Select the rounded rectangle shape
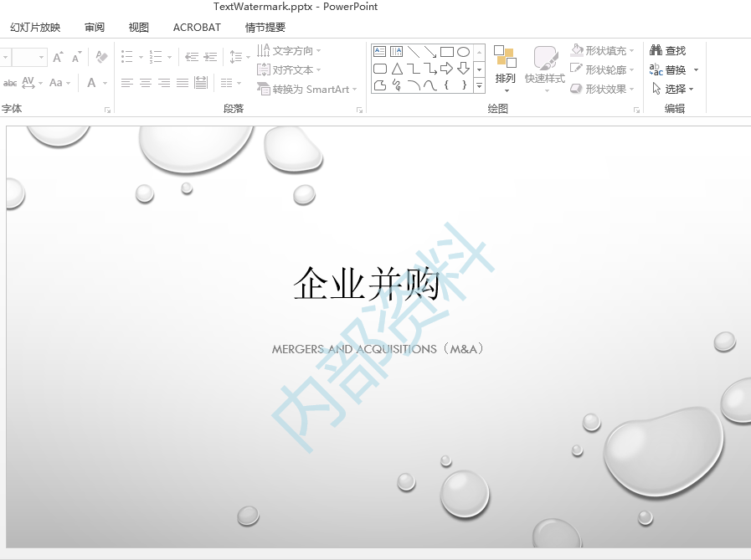The width and height of the screenshot is (751, 560). click(380, 69)
